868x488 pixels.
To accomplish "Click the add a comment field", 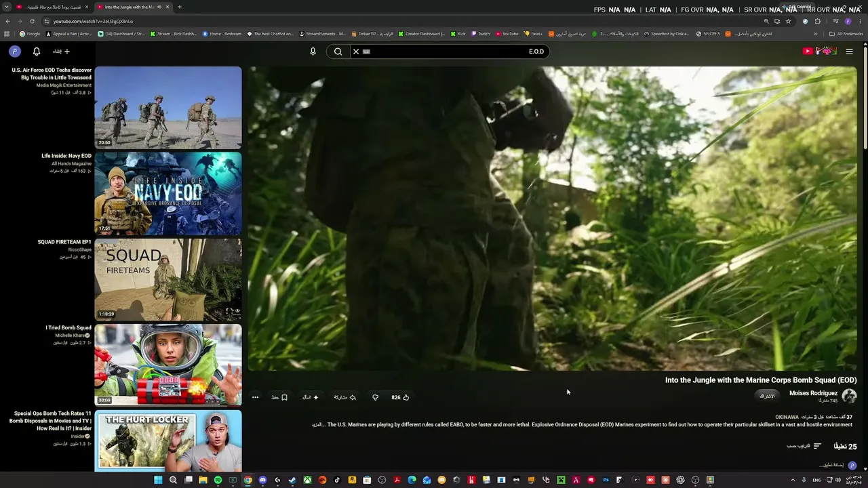I will pyautogui.click(x=831, y=466).
